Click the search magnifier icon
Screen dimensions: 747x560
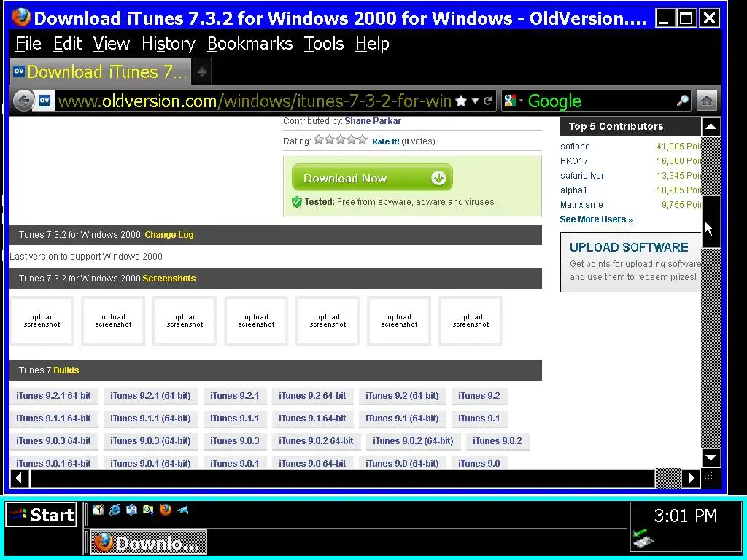683,101
